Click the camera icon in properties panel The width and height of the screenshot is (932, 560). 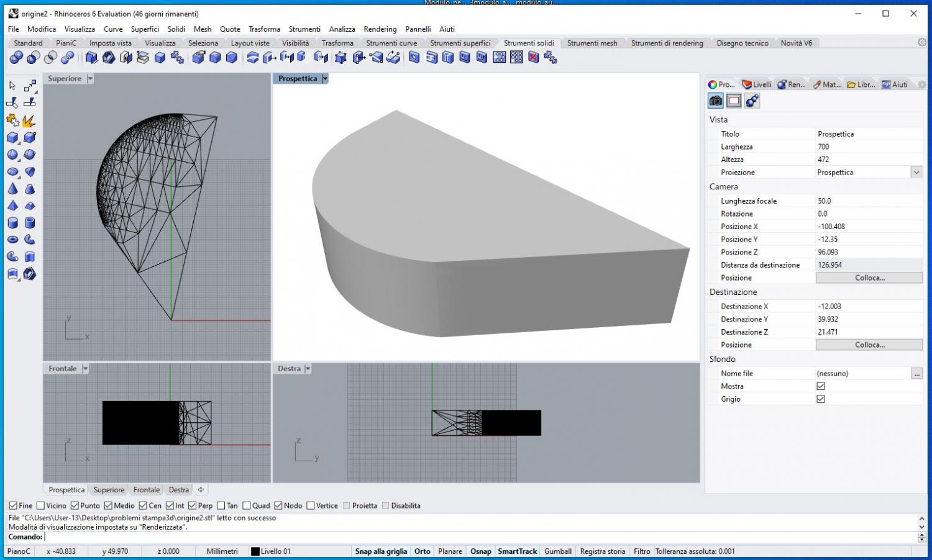pos(716,101)
